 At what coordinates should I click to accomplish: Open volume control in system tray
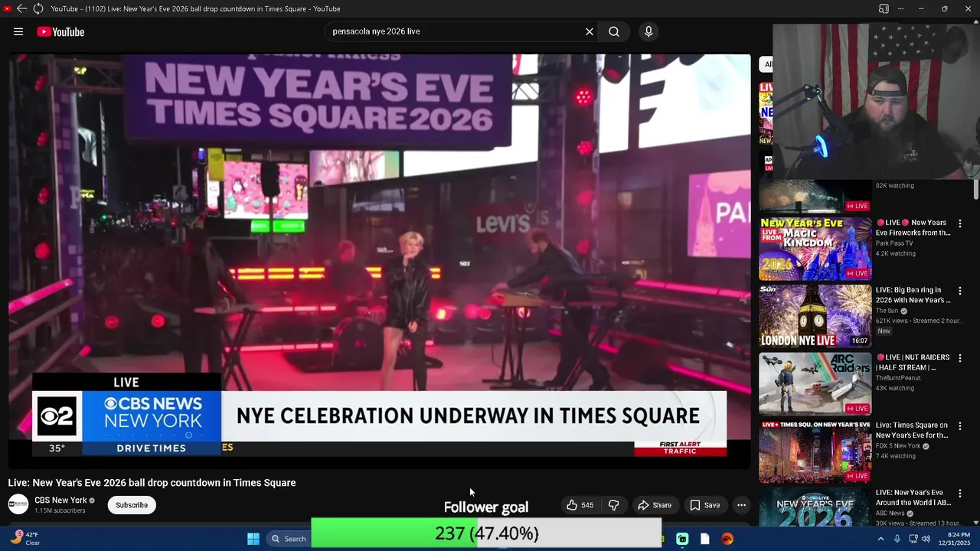[926, 539]
